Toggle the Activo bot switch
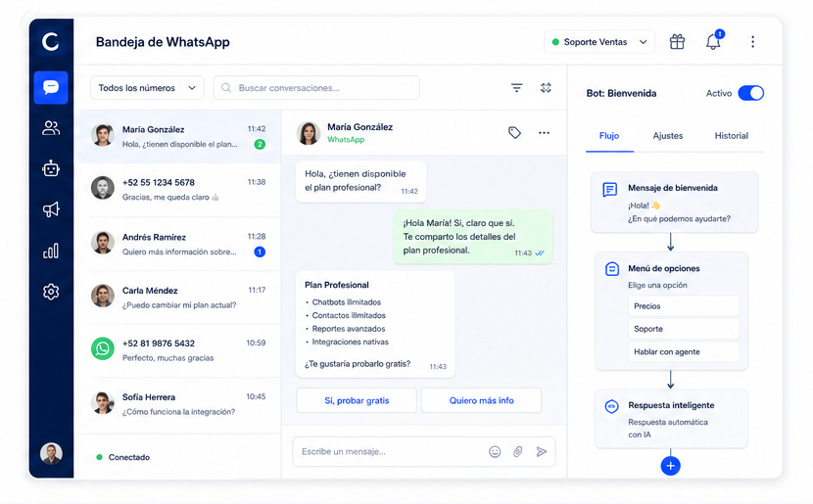813x504 pixels. click(x=750, y=93)
